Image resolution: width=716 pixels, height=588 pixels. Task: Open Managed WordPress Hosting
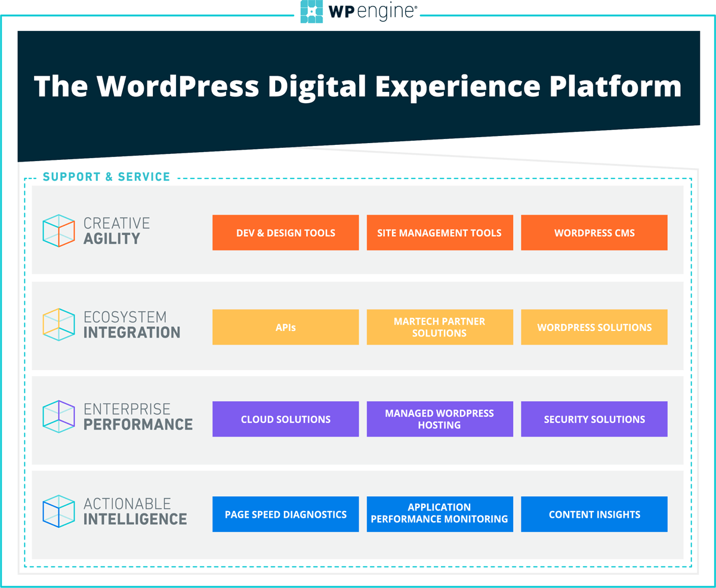pyautogui.click(x=439, y=419)
